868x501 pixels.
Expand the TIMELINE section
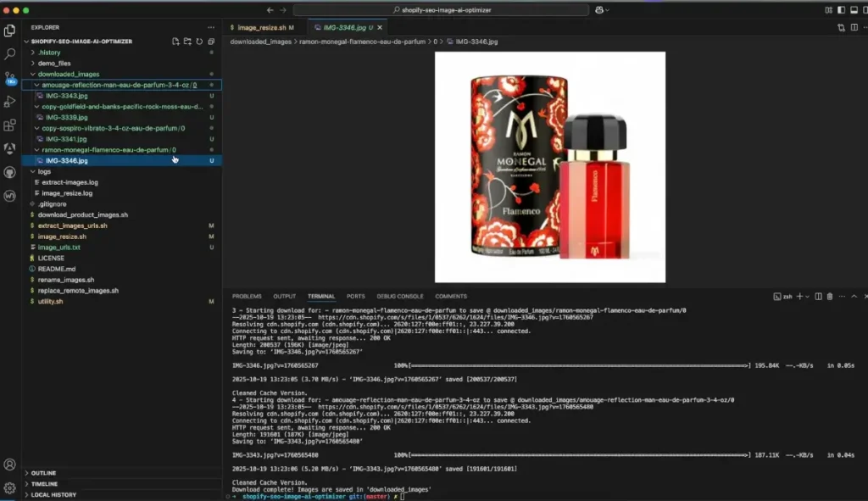point(44,484)
